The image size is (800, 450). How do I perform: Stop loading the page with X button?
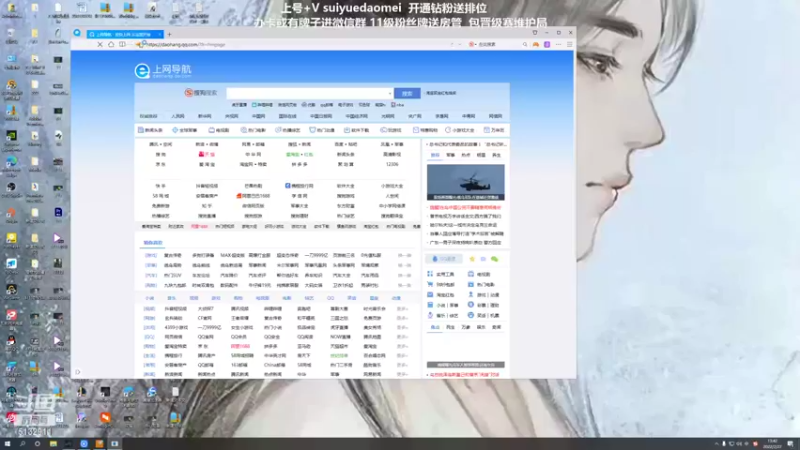[x=99, y=44]
